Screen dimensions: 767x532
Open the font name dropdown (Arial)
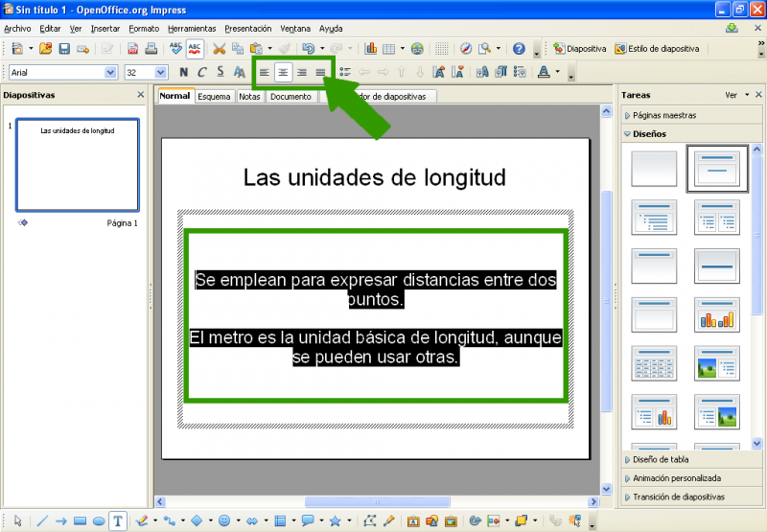coord(111,72)
